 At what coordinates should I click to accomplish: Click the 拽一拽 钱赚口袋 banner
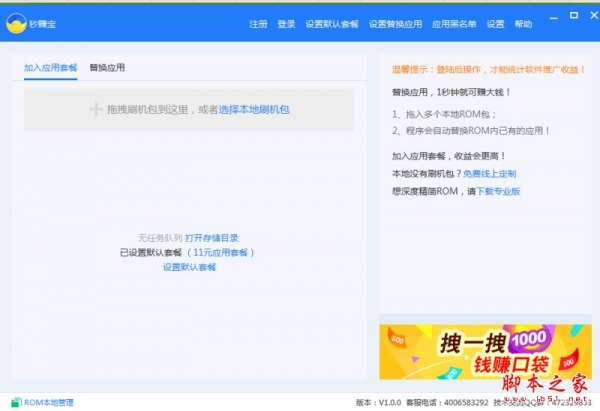coord(485,352)
